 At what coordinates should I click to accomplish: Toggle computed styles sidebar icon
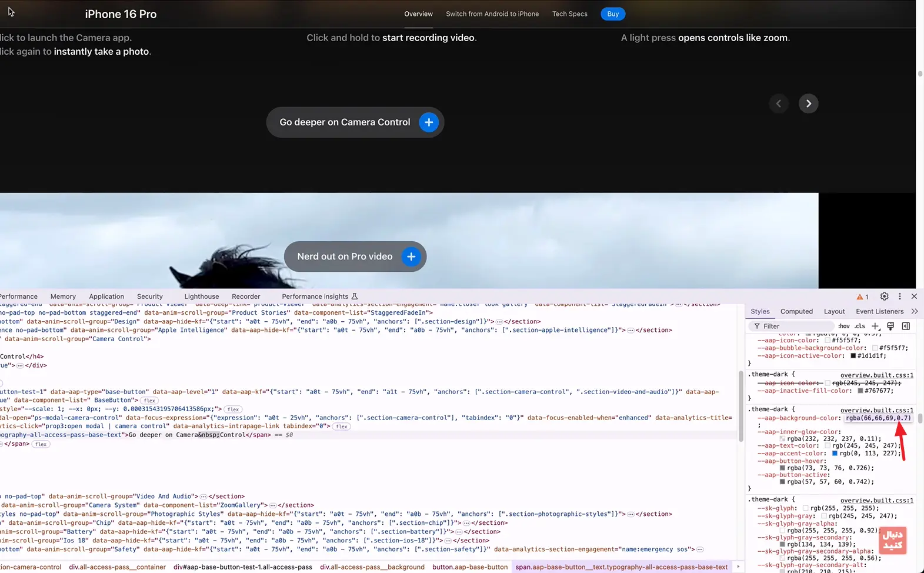tap(906, 326)
